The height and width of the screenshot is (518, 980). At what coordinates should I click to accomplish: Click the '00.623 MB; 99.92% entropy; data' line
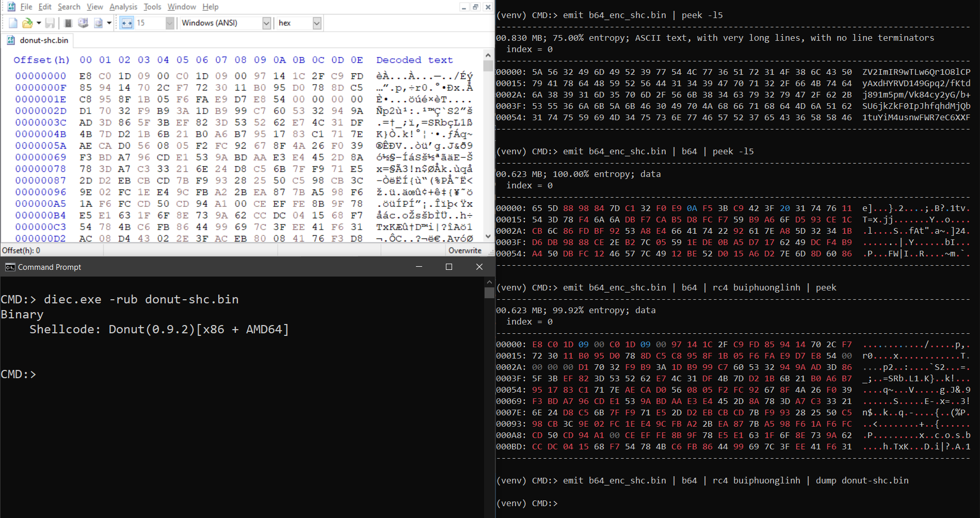tap(576, 310)
